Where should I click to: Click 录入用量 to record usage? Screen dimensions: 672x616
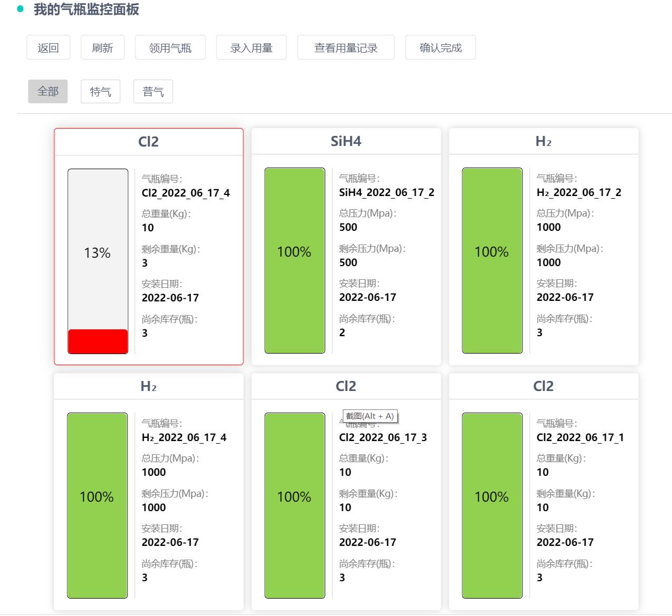[251, 47]
